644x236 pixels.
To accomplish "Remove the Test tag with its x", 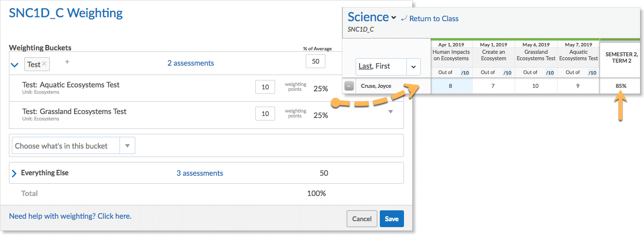I will [x=44, y=64].
